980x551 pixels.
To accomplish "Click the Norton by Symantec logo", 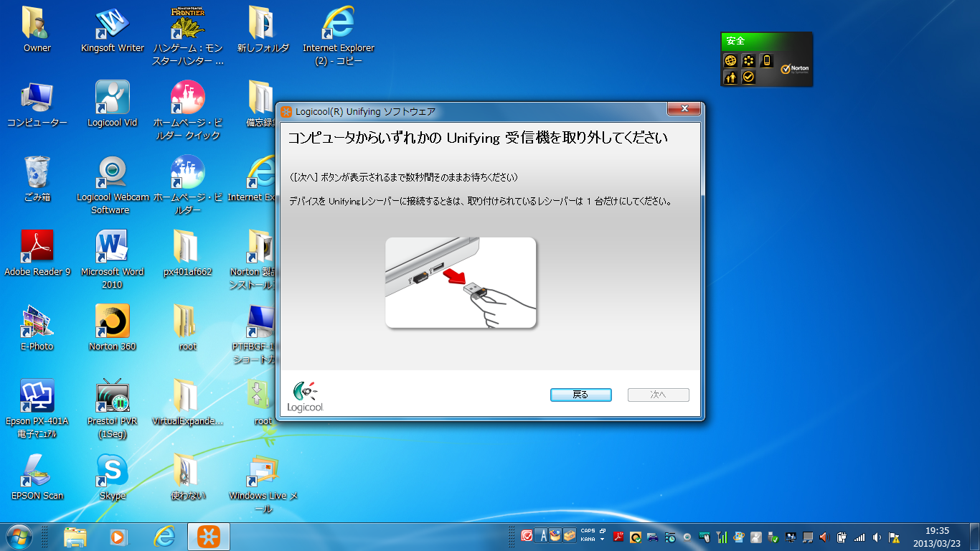I will pyautogui.click(x=795, y=69).
